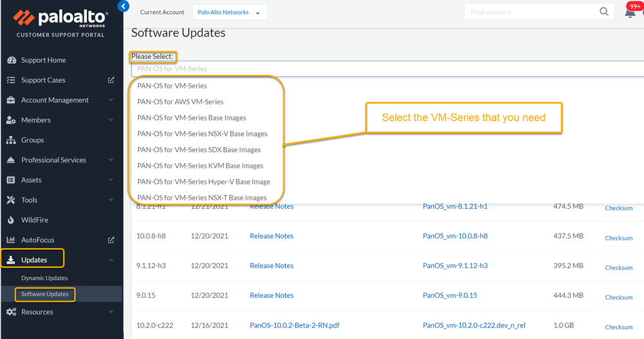Click the Groups hierarchy icon

tap(11, 140)
